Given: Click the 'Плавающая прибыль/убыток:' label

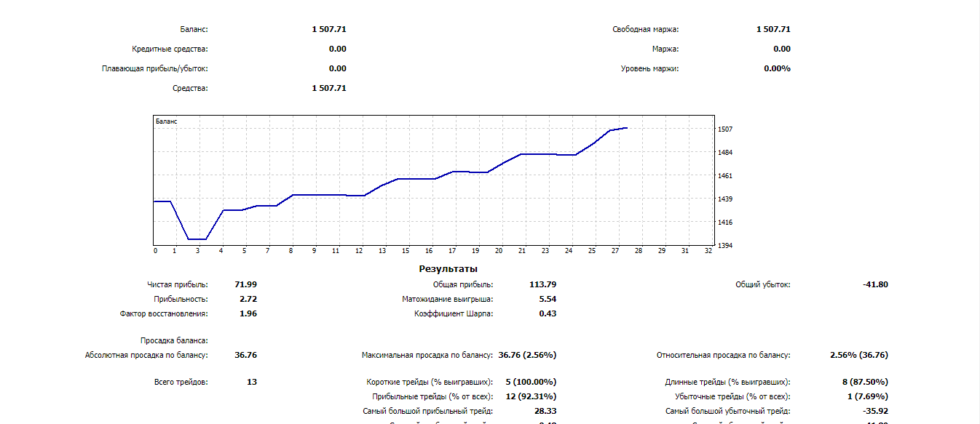Looking at the screenshot, I should point(155,69).
